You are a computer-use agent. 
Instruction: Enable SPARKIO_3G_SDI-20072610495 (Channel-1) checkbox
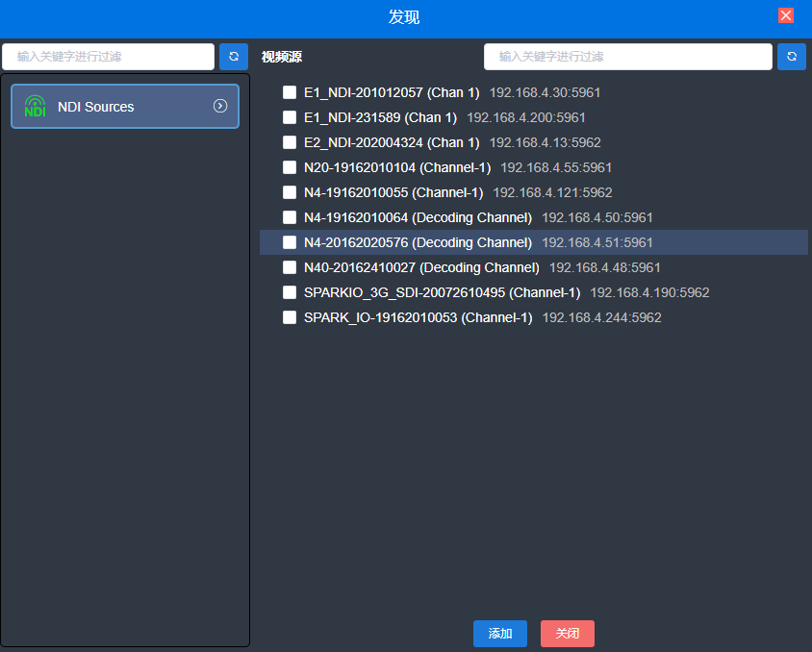290,292
